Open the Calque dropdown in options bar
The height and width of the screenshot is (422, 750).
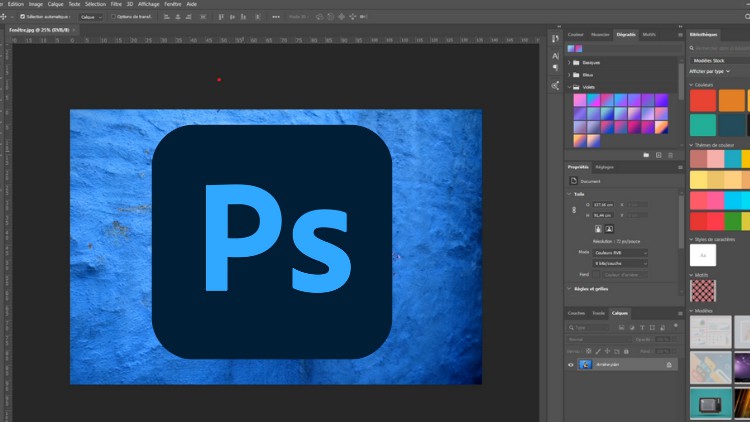pyautogui.click(x=91, y=17)
